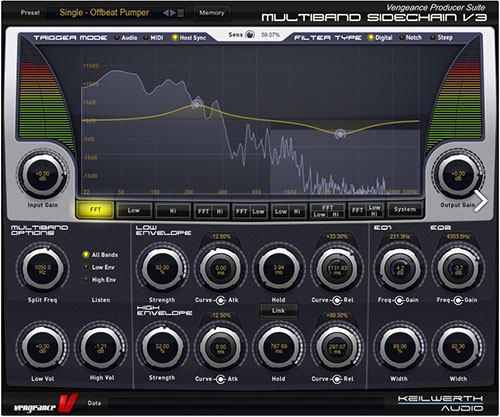Click the white next-page chevron arrow
The height and width of the screenshot is (417, 500).
click(480, 201)
